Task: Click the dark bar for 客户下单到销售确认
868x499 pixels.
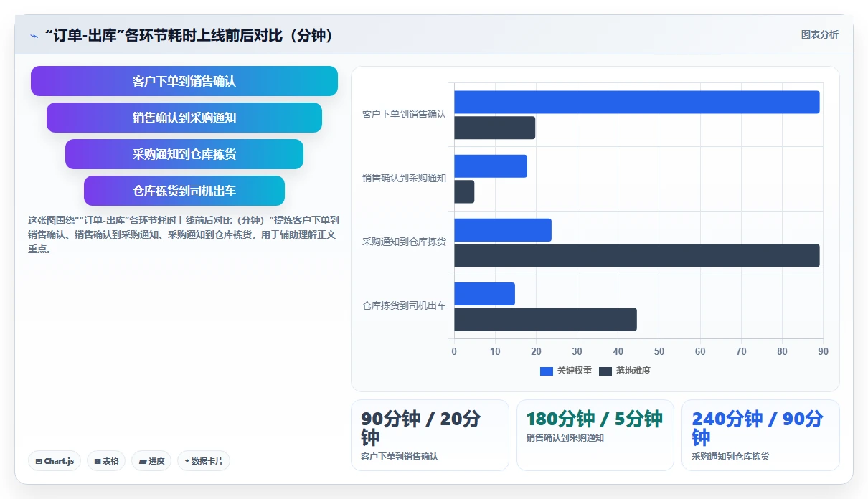Action: 494,128
